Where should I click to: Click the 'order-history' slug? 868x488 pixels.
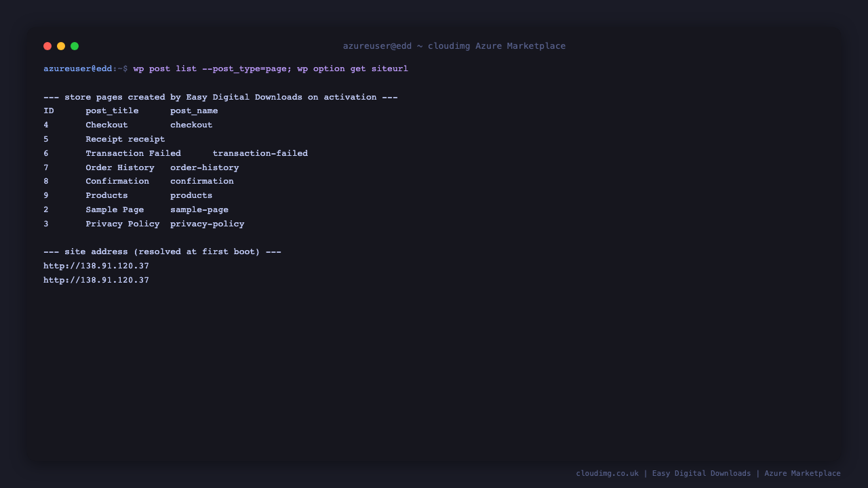click(205, 168)
